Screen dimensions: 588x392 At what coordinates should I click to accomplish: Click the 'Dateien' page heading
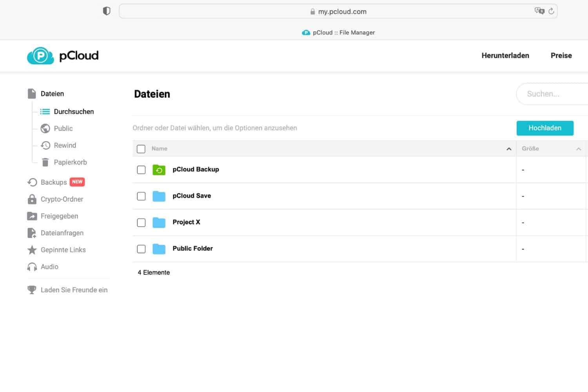[152, 94]
